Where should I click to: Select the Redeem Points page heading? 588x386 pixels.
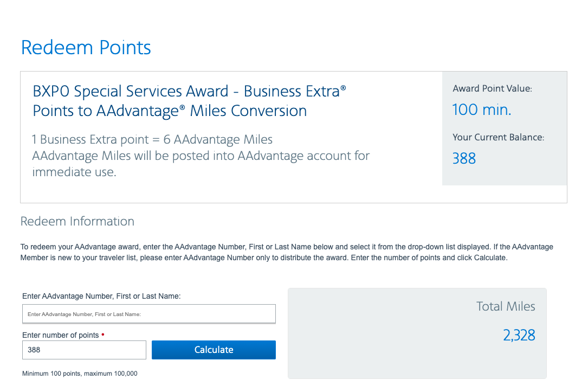pyautogui.click(x=86, y=48)
